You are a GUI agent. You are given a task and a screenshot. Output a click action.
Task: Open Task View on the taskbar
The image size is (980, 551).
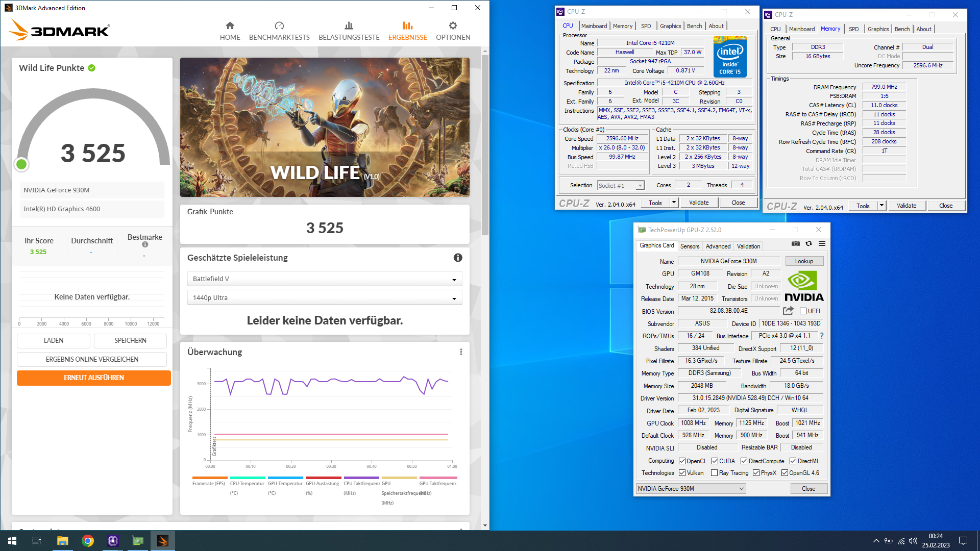pyautogui.click(x=37, y=541)
